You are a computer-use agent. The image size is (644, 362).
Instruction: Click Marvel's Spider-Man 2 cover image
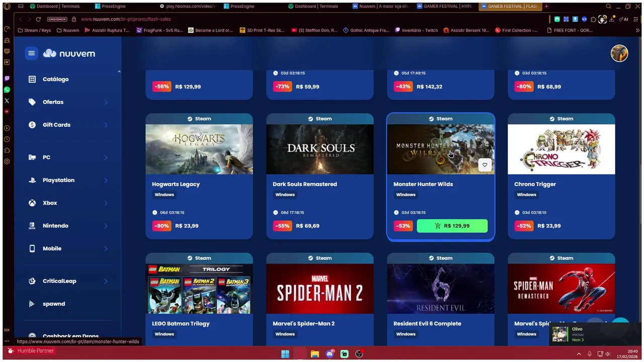[x=320, y=289]
